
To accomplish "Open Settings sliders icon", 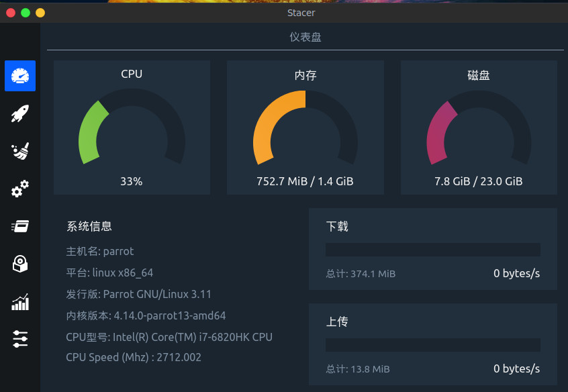I will pyautogui.click(x=20, y=338).
